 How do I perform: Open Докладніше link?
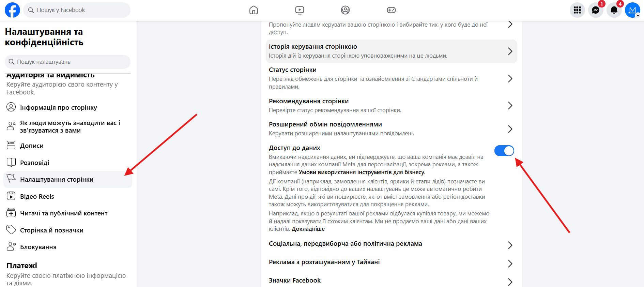point(308,229)
